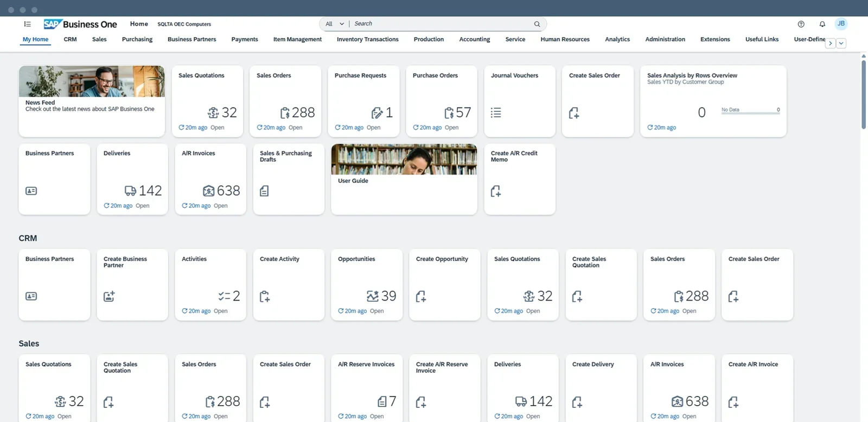Viewport: 868px width, 422px height.
Task: Click the SAP Business One logo
Action: coord(80,24)
